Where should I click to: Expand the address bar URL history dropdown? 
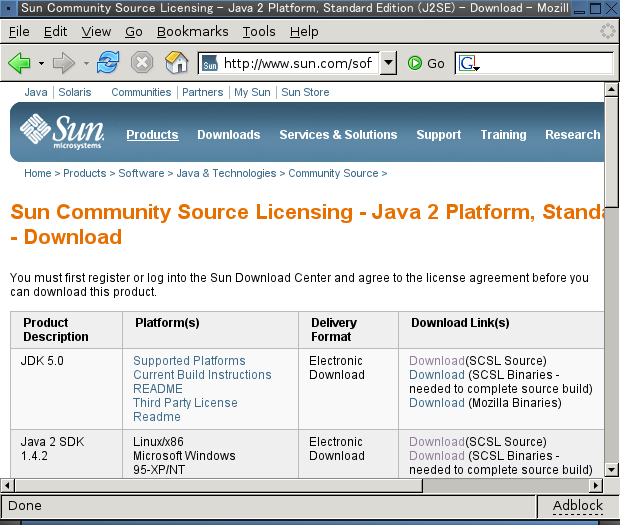point(388,63)
